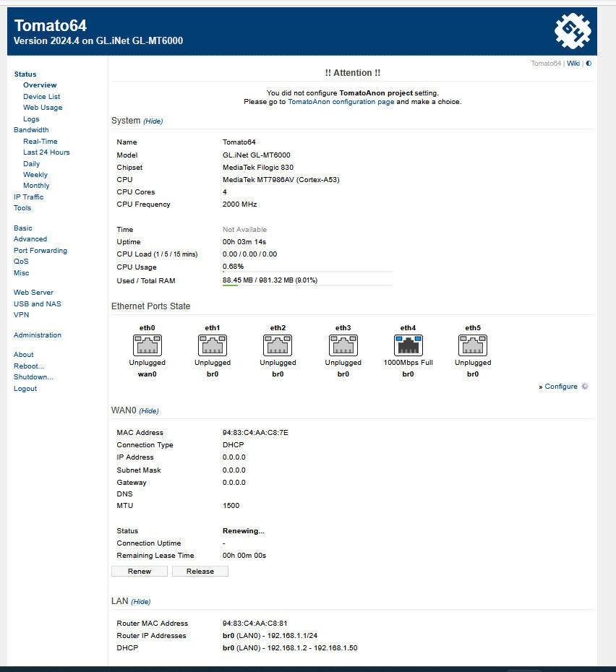The width and height of the screenshot is (616, 672).
Task: Open the Device List page
Action: coord(42,97)
